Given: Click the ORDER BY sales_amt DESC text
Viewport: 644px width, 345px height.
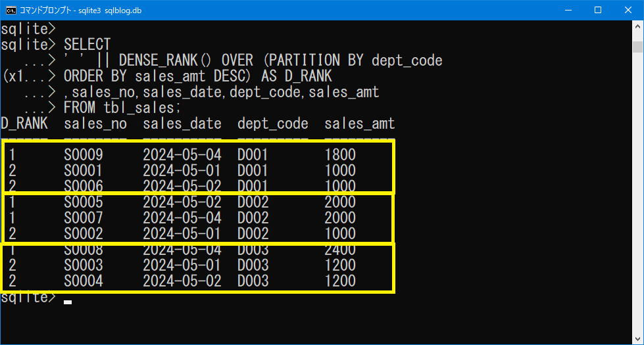Looking at the screenshot, I should click(x=157, y=76).
